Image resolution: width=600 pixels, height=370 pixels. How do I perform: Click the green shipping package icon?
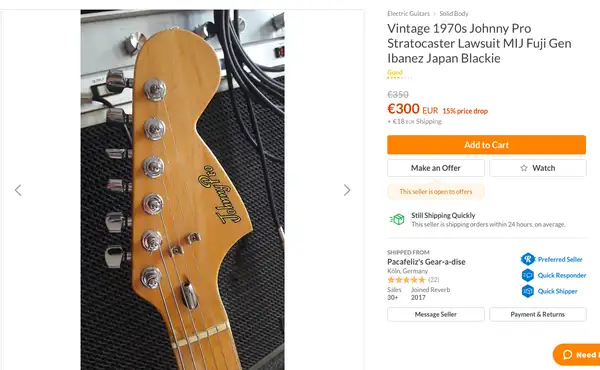(397, 219)
